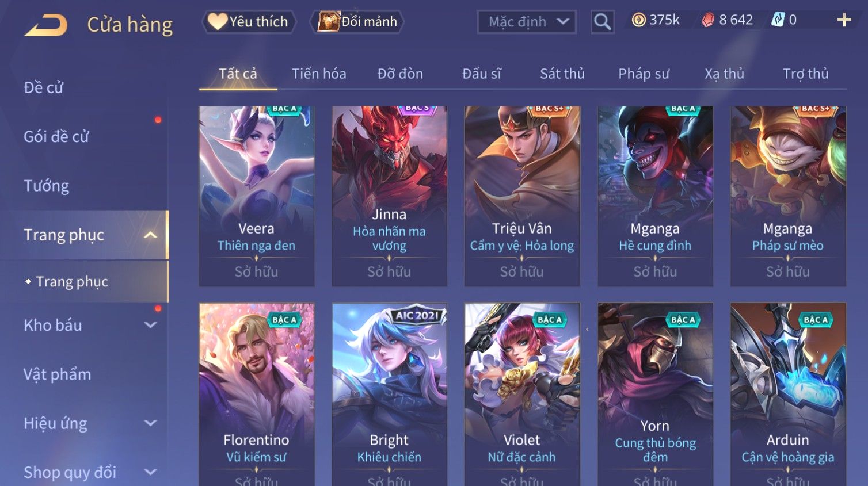
Task: Tap the plus icon to add currency
Action: [x=844, y=20]
